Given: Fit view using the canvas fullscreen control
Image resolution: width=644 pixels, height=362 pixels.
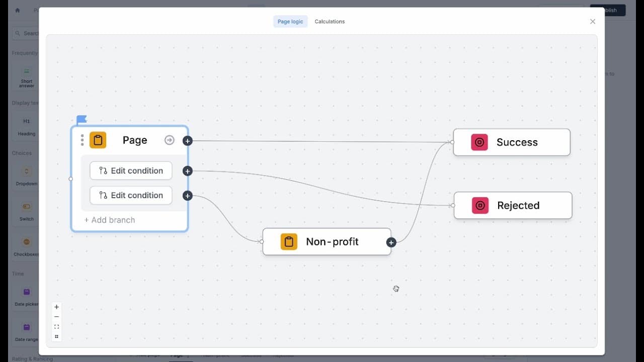Looking at the screenshot, I should (56, 327).
